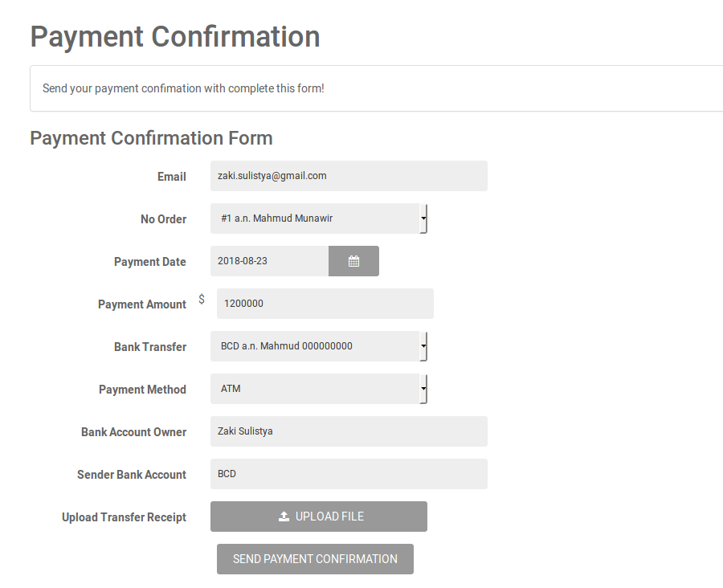The height and width of the screenshot is (588, 723).
Task: Focus the Sender Bank Account field
Action: point(349,474)
